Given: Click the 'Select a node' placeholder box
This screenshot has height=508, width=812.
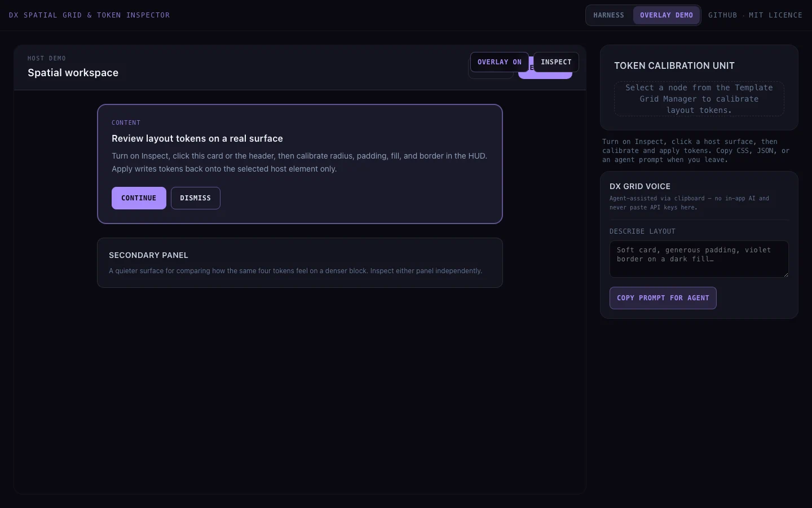Looking at the screenshot, I should coord(699,99).
